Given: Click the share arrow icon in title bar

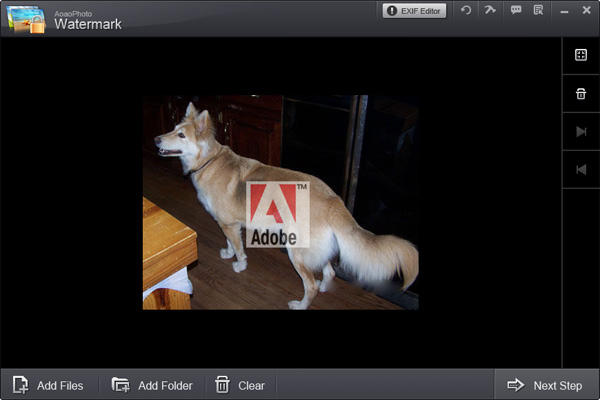Looking at the screenshot, I should [490, 10].
